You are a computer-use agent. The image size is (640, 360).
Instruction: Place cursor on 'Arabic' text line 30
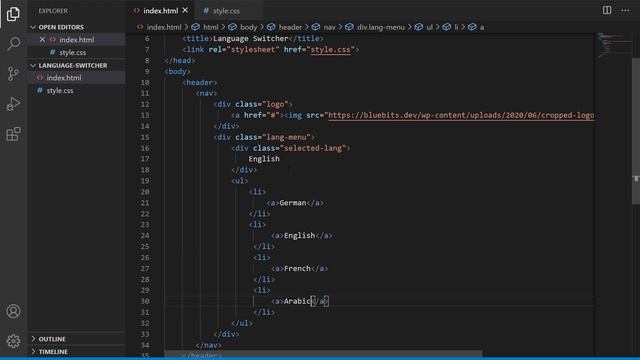point(297,301)
